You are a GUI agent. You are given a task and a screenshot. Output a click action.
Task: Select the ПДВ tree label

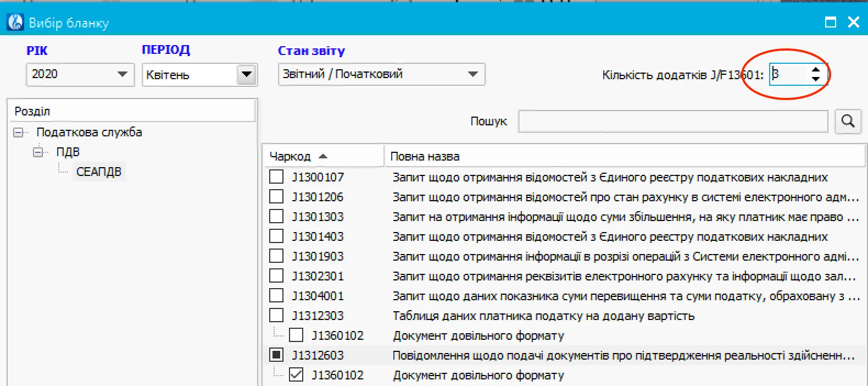(68, 152)
